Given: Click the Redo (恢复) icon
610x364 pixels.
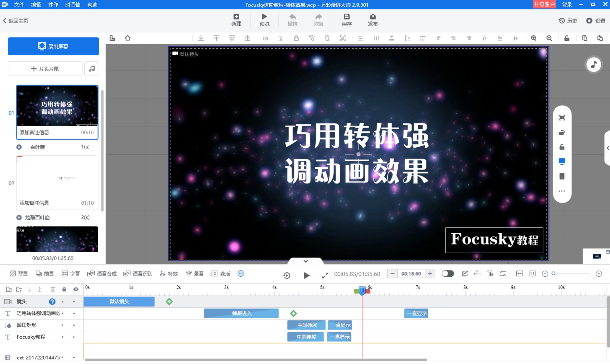Looking at the screenshot, I should click(x=319, y=17).
